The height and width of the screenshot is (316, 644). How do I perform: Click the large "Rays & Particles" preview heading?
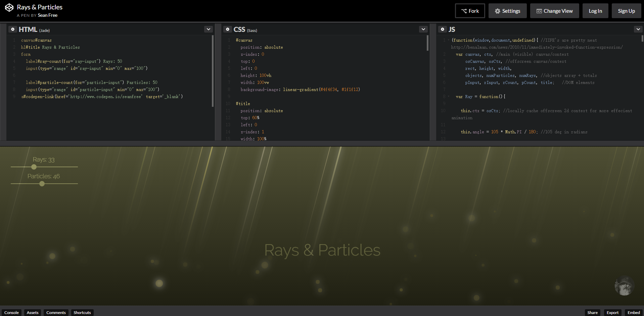tap(322, 250)
